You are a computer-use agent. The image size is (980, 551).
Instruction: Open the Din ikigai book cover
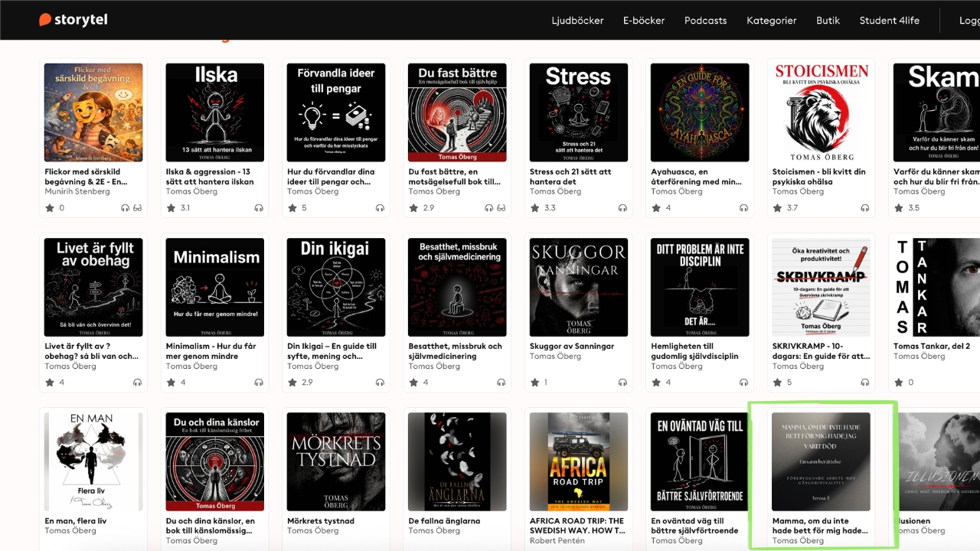(x=336, y=287)
